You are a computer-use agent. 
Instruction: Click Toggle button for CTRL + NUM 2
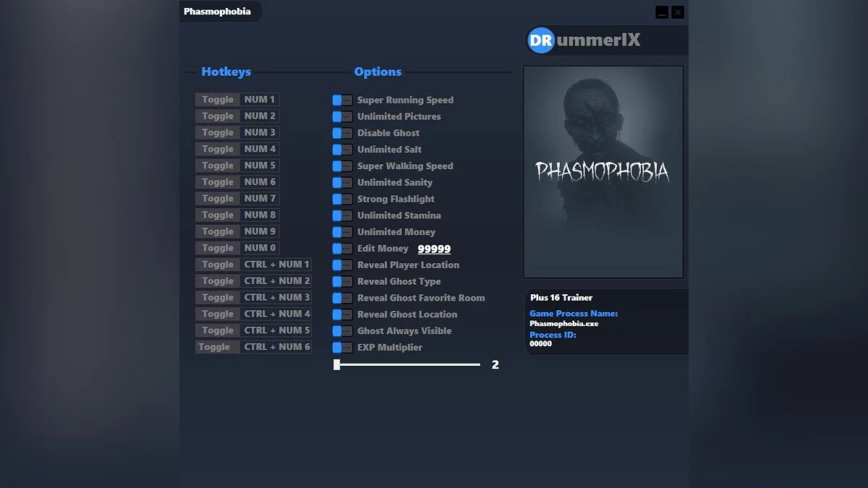click(x=217, y=281)
